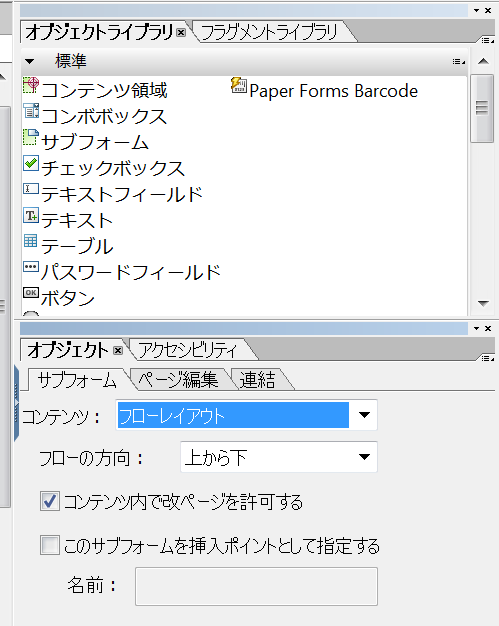Screen dimensions: 499x626
Task: Select the チェックボックス list entry text
Action: click(x=113, y=168)
